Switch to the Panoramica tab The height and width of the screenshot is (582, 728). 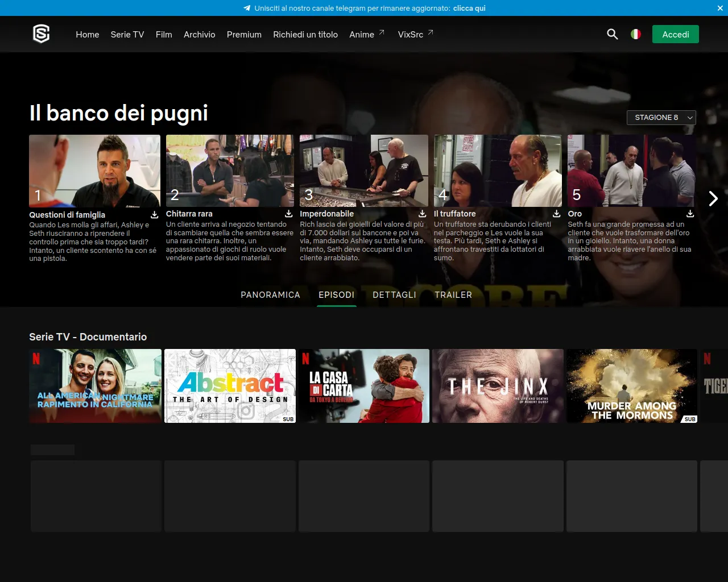tap(270, 294)
